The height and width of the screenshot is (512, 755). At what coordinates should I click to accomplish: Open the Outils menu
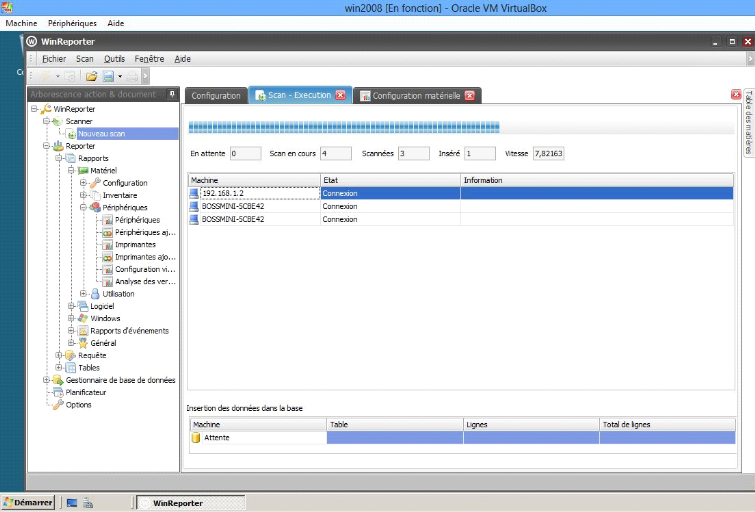pyautogui.click(x=114, y=59)
